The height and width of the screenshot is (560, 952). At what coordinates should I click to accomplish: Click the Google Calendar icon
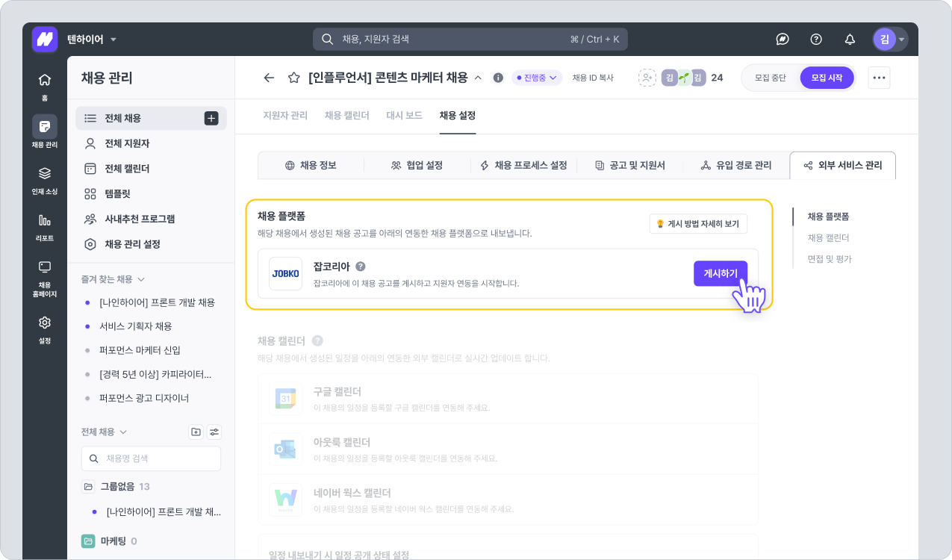click(285, 399)
